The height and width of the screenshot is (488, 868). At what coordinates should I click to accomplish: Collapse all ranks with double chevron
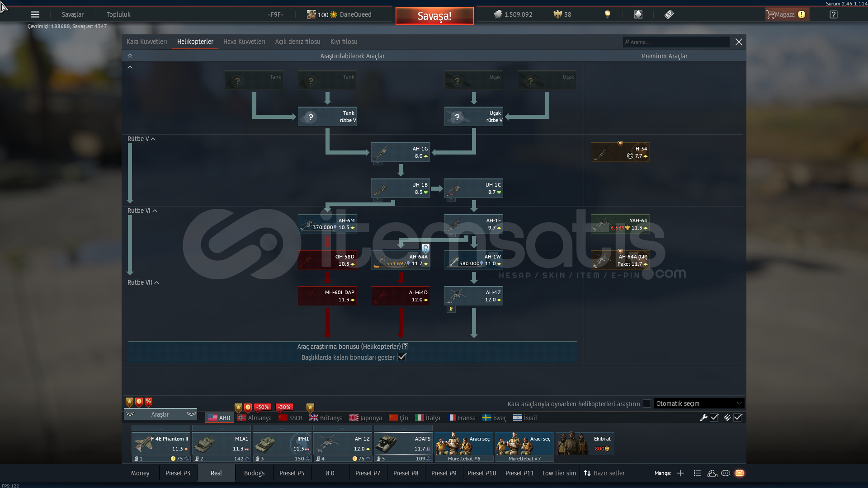[x=130, y=56]
